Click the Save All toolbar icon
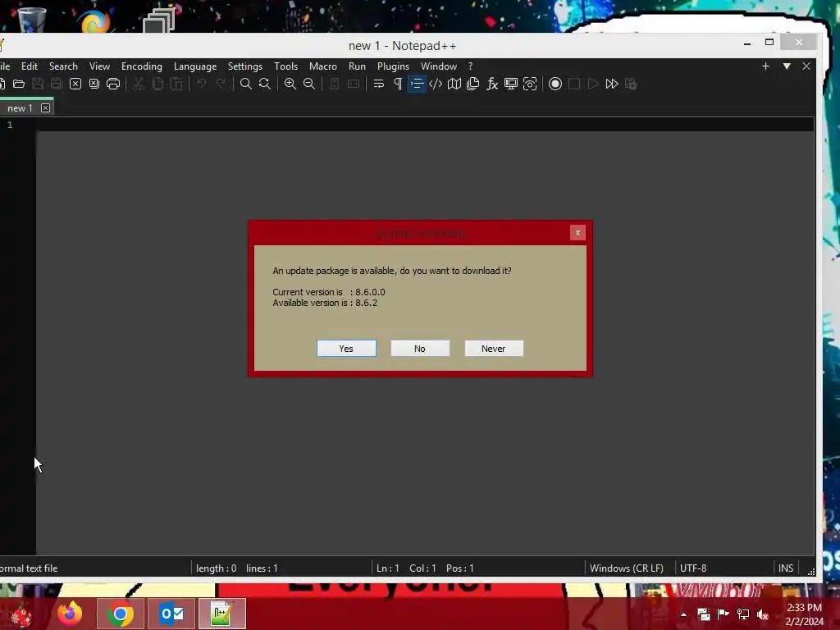840x630 pixels. 57,84
